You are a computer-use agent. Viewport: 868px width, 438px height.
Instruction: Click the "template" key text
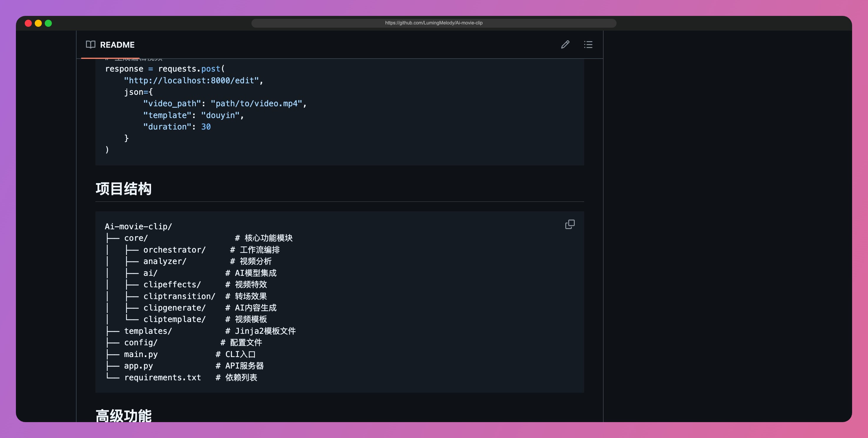[167, 115]
